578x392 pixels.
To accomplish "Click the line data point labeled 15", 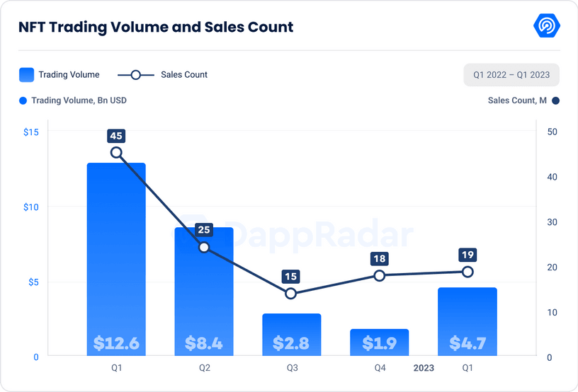I will click(x=291, y=294).
